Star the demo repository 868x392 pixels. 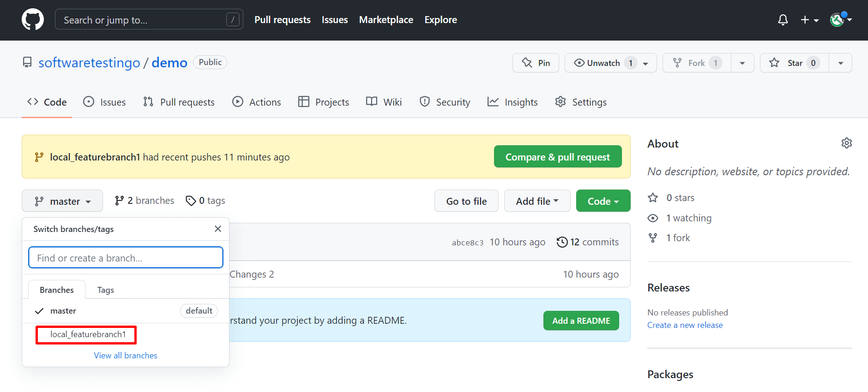point(794,63)
